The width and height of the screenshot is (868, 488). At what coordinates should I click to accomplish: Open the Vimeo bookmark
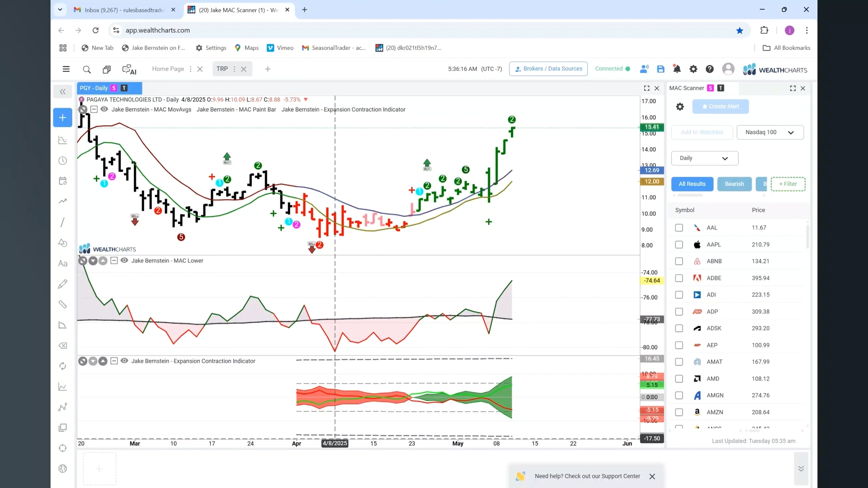coord(280,48)
